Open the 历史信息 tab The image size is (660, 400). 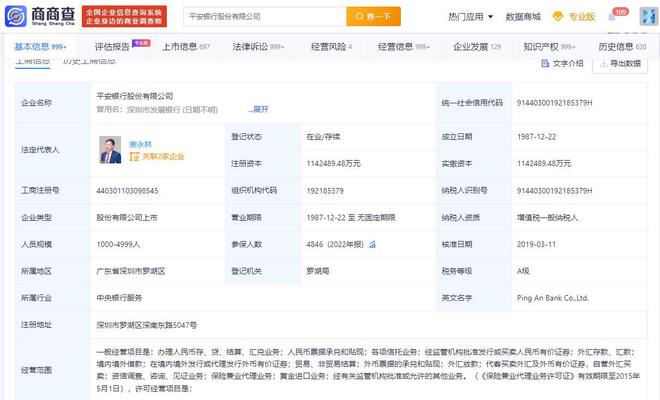[x=622, y=46]
